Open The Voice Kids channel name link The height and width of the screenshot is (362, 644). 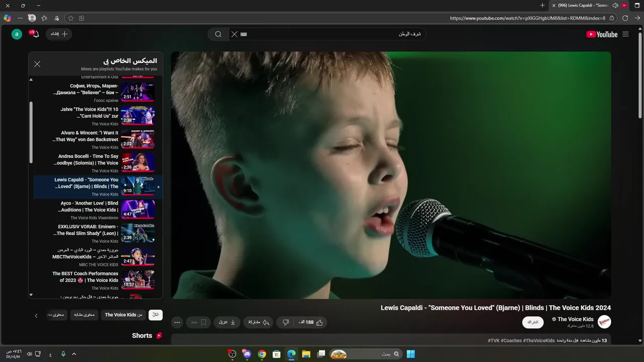(576, 319)
